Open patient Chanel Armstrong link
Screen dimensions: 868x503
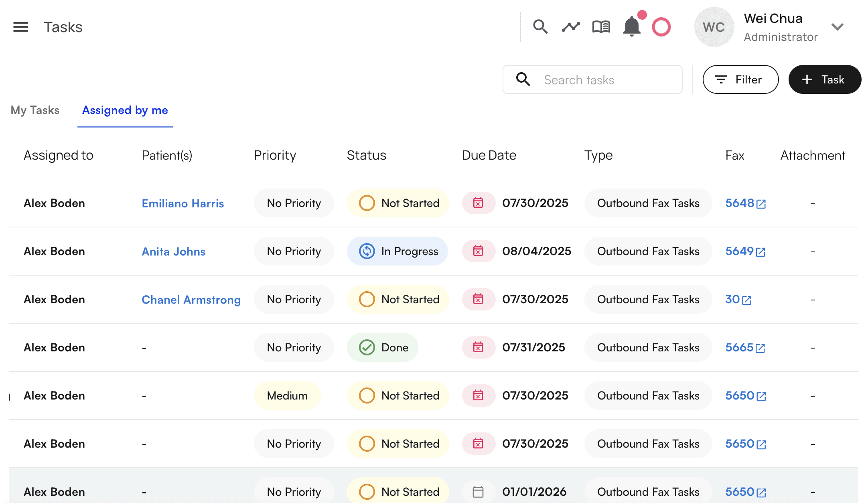[191, 300]
